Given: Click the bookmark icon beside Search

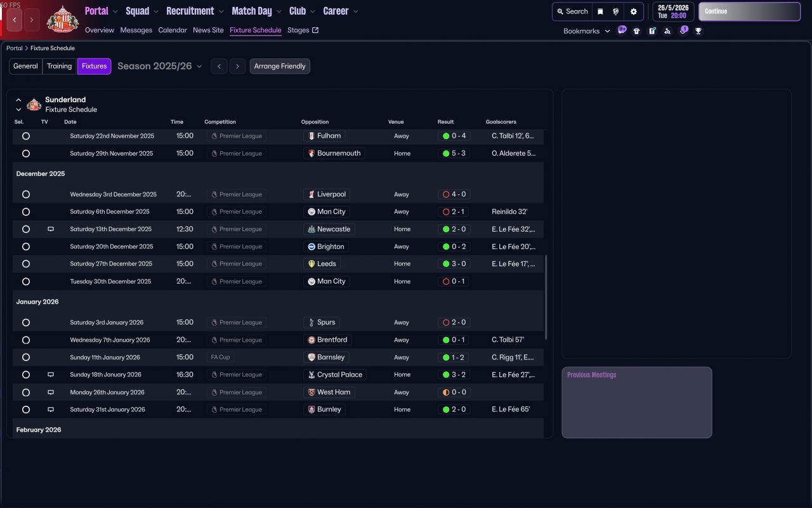Looking at the screenshot, I should point(600,11).
